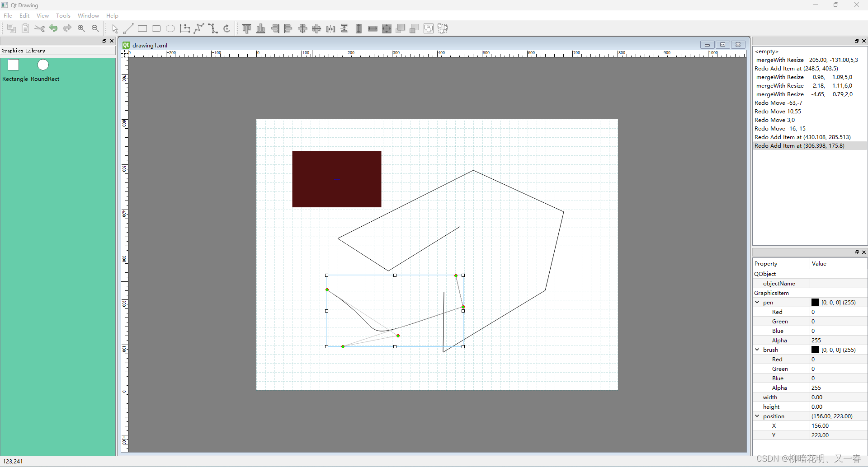Send selected item to back
This screenshot has width=868, height=467.
[415, 28]
